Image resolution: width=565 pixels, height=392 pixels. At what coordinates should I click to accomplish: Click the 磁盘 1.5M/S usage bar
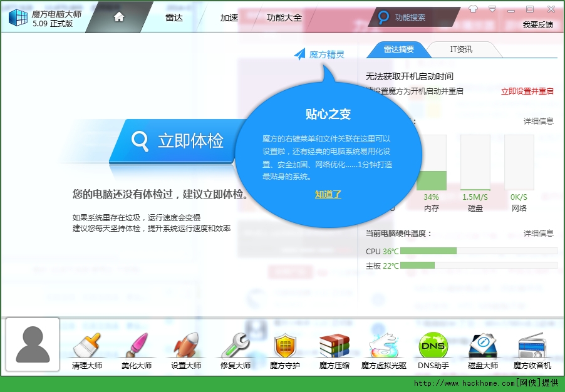coord(475,162)
